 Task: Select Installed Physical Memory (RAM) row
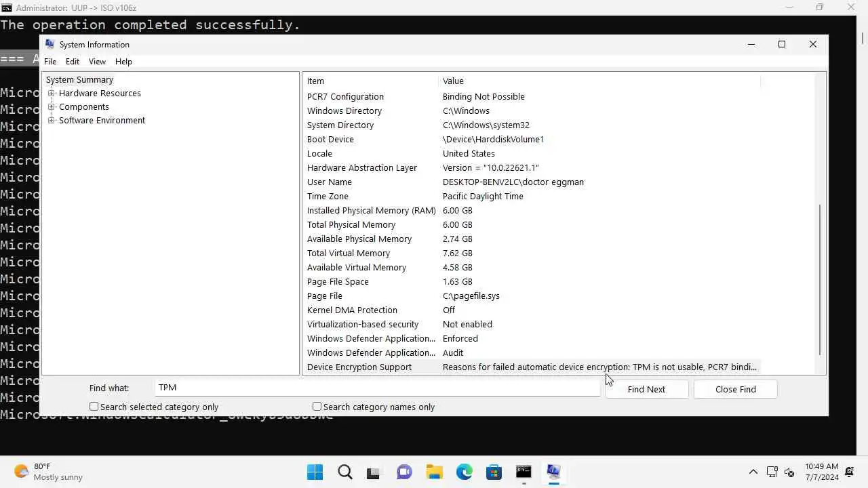(532, 211)
